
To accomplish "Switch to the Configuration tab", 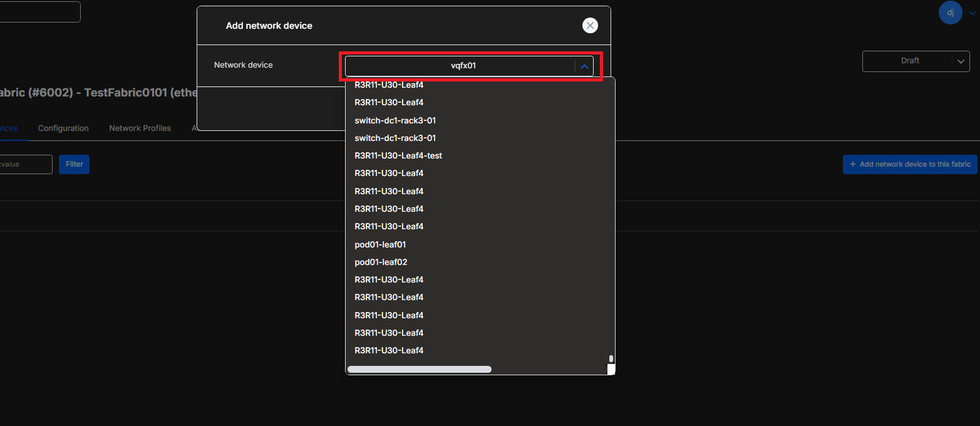I will pyautogui.click(x=63, y=128).
